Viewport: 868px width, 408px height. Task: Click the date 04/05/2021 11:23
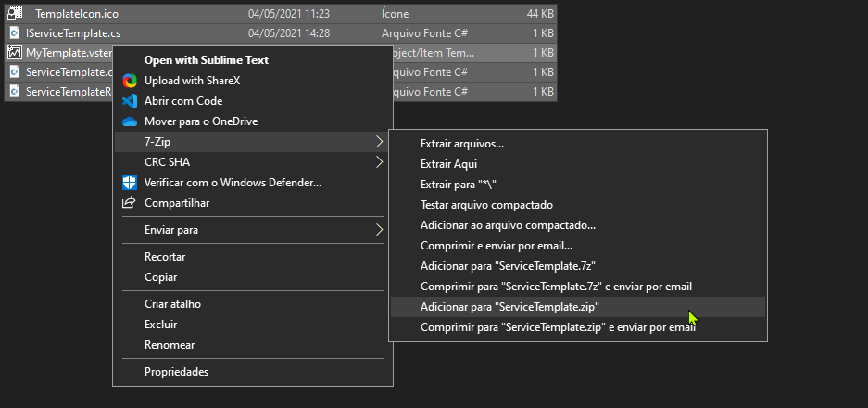(x=289, y=14)
